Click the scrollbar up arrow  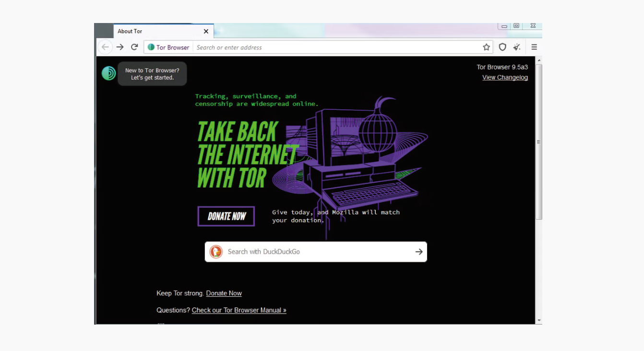[539, 60]
